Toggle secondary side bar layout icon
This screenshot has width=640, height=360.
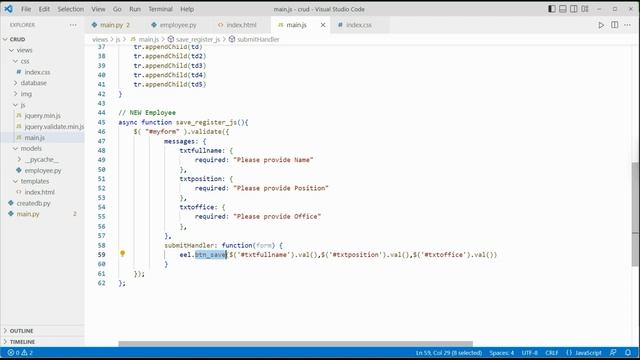click(x=573, y=9)
